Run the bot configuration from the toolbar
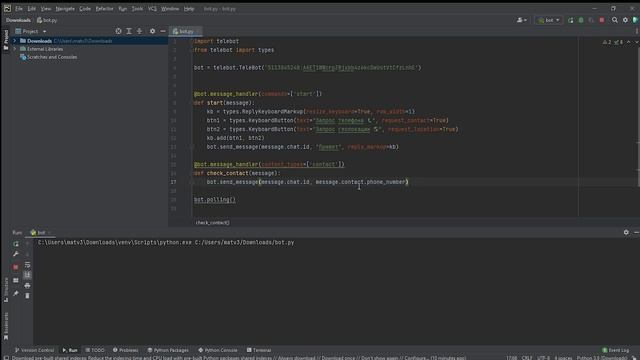640x360 pixels. (571, 20)
